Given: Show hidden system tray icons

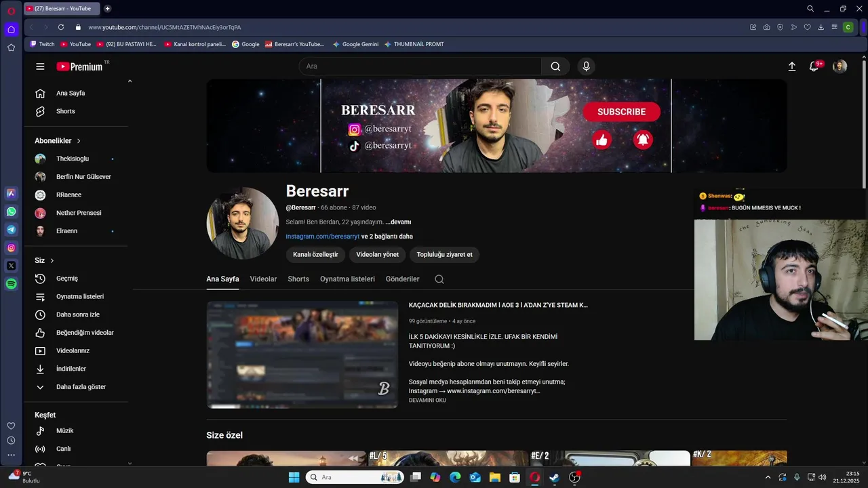Looking at the screenshot, I should coord(768,477).
